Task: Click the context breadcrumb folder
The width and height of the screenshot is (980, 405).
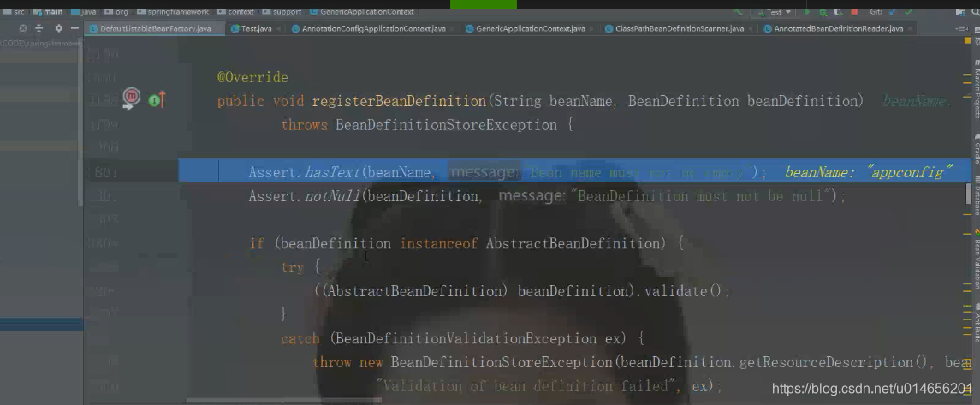Action: (235, 12)
